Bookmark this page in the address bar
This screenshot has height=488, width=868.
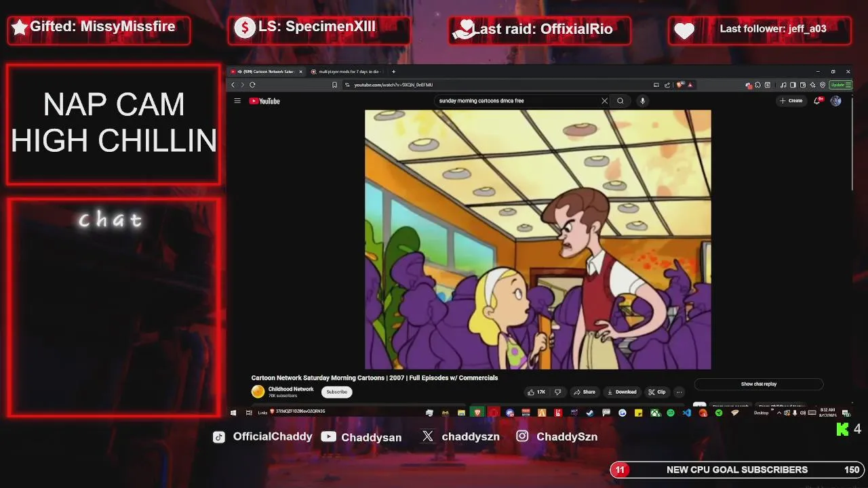point(334,85)
